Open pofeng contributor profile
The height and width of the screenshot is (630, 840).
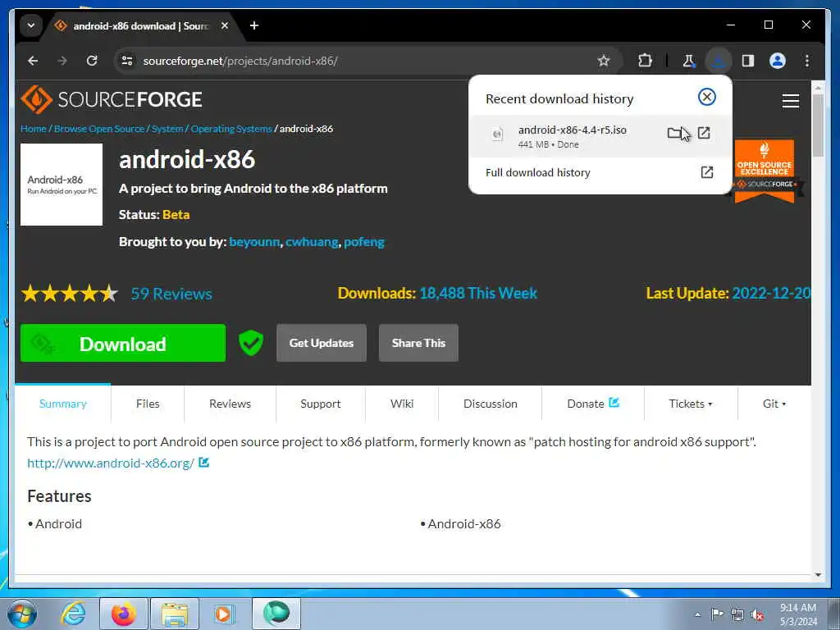pyautogui.click(x=364, y=242)
